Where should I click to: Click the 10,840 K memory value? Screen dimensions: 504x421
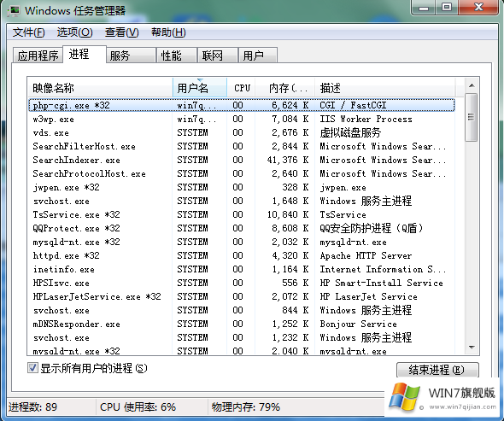coord(288,214)
